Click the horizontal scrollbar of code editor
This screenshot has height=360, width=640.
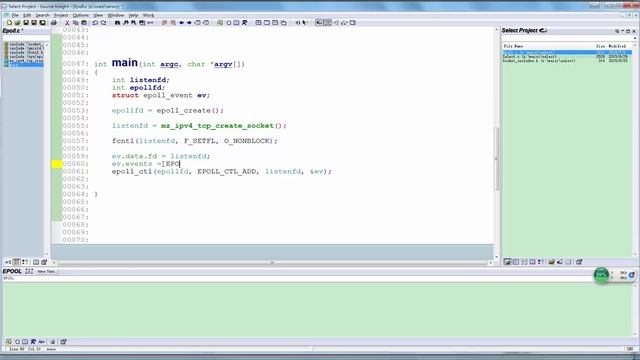272,262
